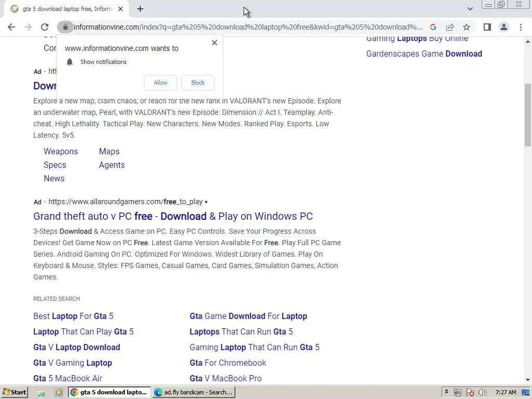Image resolution: width=532 pixels, height=399 pixels.
Task: Open Chrome three-dot menu
Action: point(521,27)
